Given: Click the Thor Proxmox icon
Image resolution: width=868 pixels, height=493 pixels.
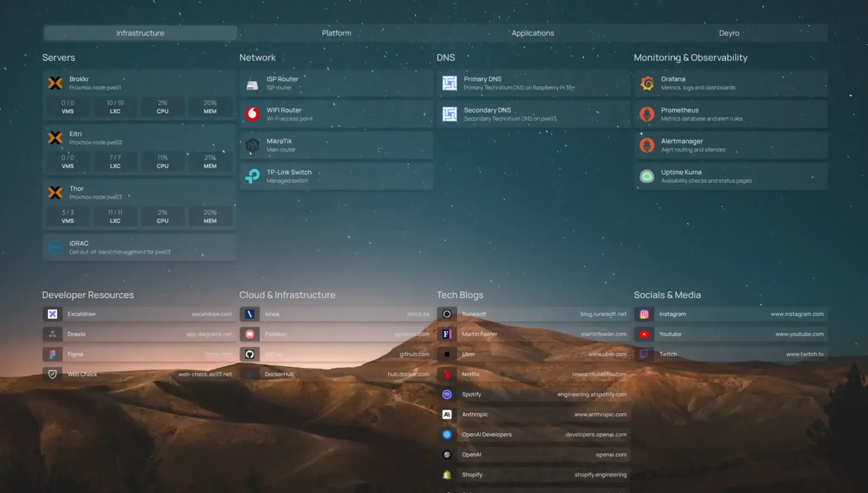Looking at the screenshot, I should [55, 192].
